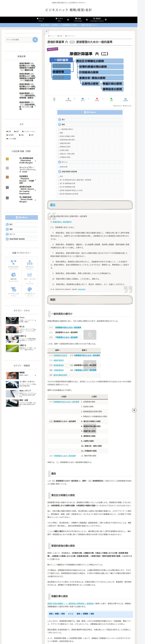Jump to 原単位計算 in contents

point(64,167)
